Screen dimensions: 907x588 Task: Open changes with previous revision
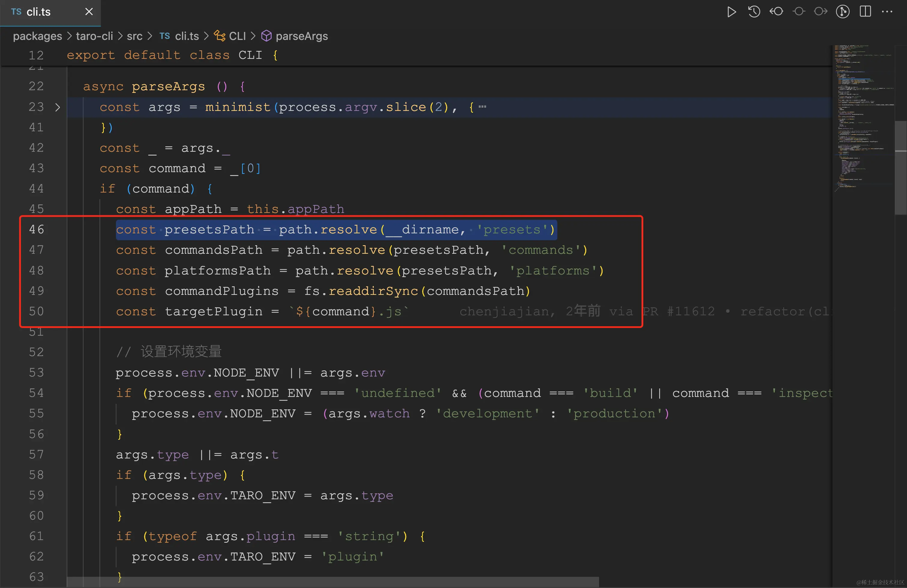coord(776,12)
